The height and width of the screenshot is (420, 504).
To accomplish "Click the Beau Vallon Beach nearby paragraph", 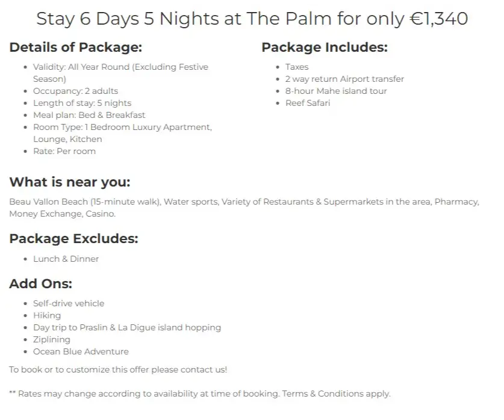I will coord(244,208).
